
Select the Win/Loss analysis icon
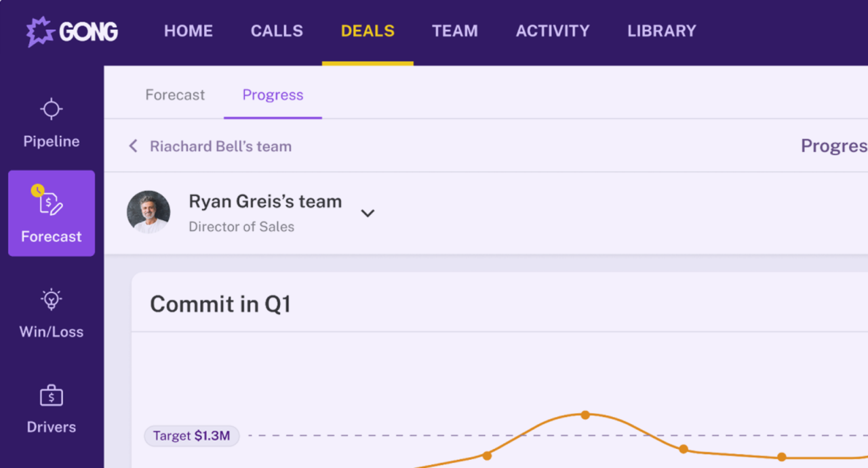[x=51, y=298]
